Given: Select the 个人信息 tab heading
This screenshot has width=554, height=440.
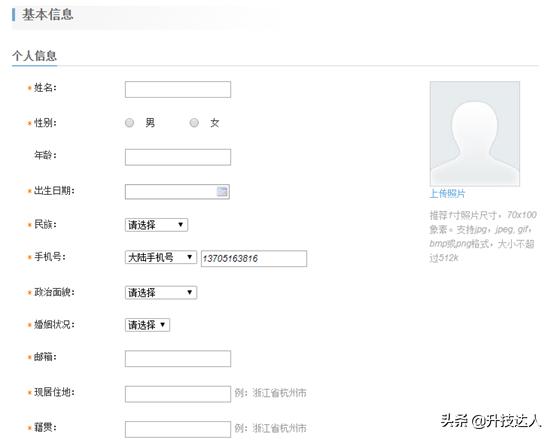Looking at the screenshot, I should click(34, 56).
